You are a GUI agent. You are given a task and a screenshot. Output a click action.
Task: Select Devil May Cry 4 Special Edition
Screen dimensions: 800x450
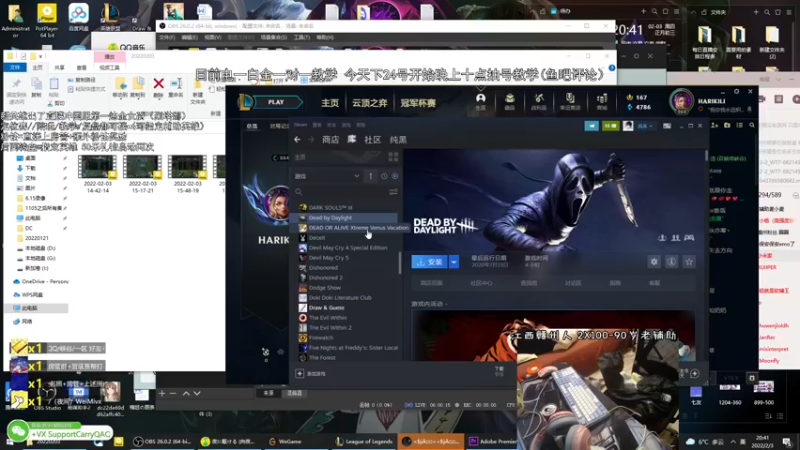[348, 248]
